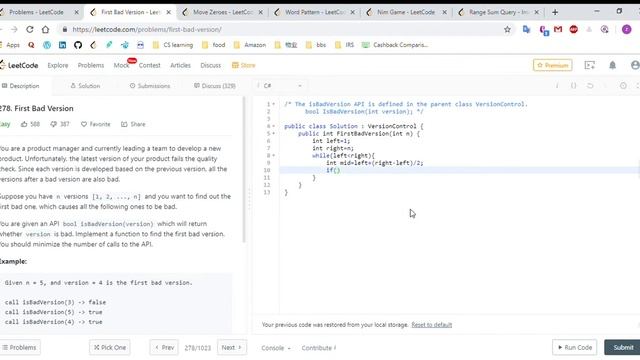Close the Word Pattern browser tab
Image resolution: width=640 pixels, height=360 pixels.
pyautogui.click(x=353, y=12)
